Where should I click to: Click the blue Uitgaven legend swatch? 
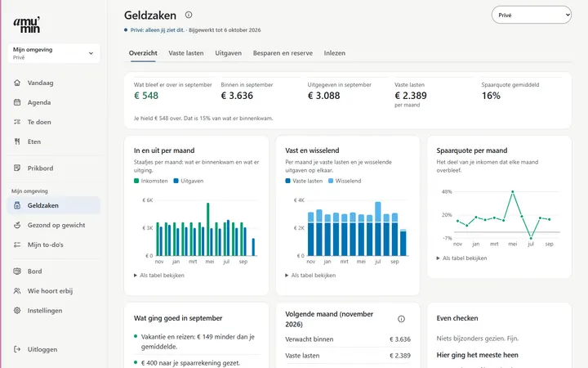(176, 181)
